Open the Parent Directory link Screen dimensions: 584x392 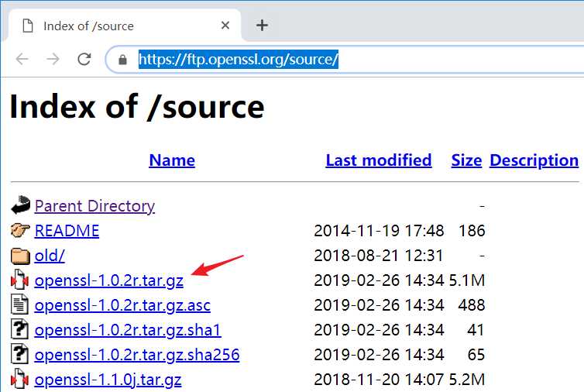[94, 206]
